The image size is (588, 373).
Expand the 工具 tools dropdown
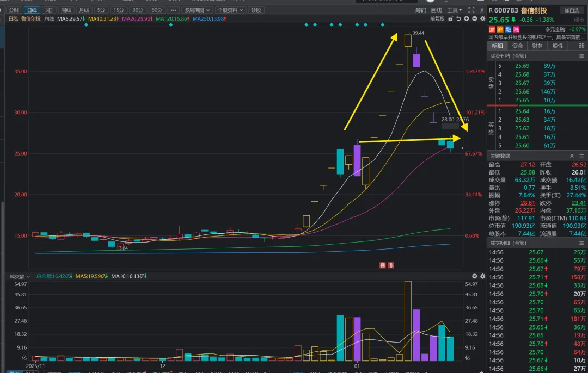coord(455,10)
